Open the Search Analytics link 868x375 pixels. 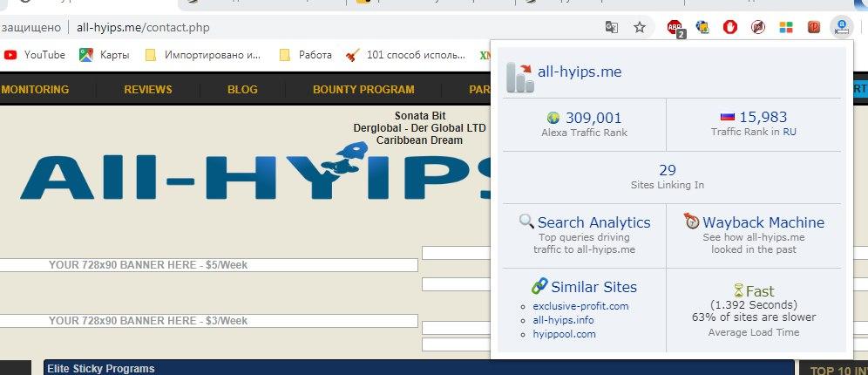pos(594,222)
